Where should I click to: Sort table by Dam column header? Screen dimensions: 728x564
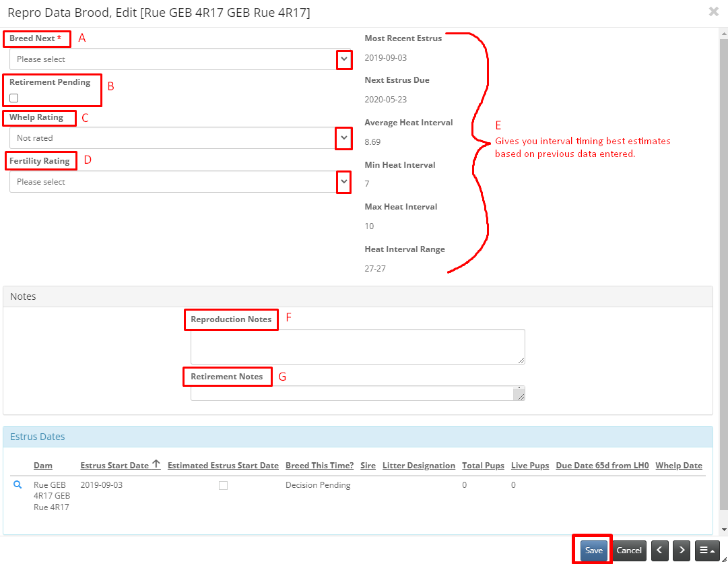pyautogui.click(x=43, y=466)
